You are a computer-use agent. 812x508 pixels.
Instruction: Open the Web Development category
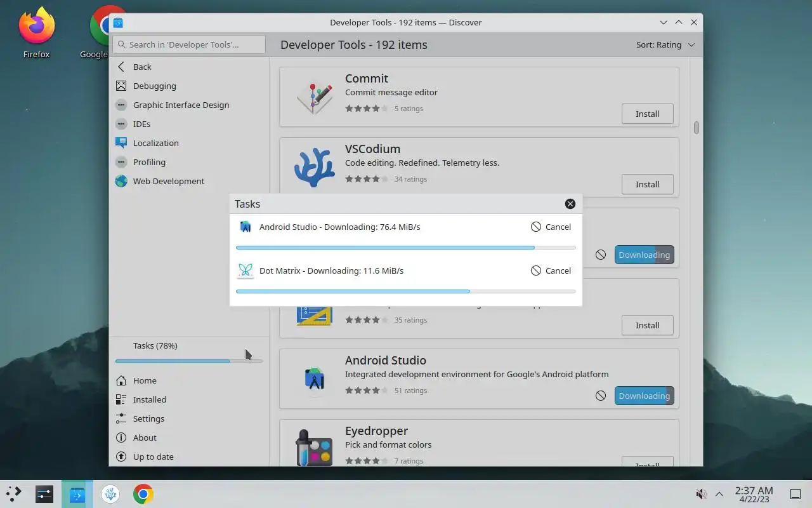[189, 181]
